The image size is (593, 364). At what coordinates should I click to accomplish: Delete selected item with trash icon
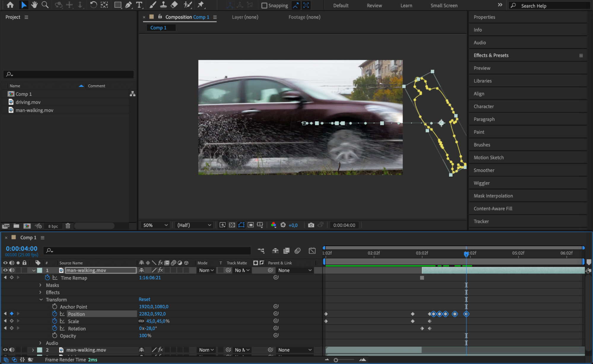[x=68, y=226]
